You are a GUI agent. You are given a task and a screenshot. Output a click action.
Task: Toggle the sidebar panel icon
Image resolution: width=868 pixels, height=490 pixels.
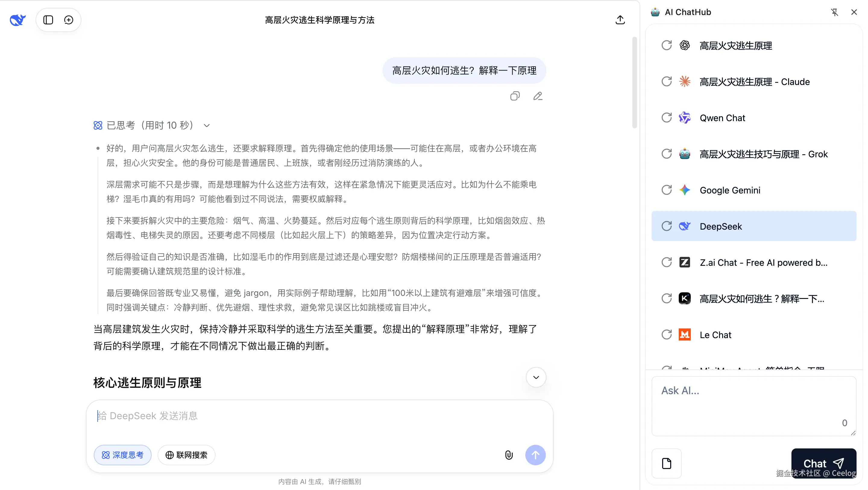48,20
